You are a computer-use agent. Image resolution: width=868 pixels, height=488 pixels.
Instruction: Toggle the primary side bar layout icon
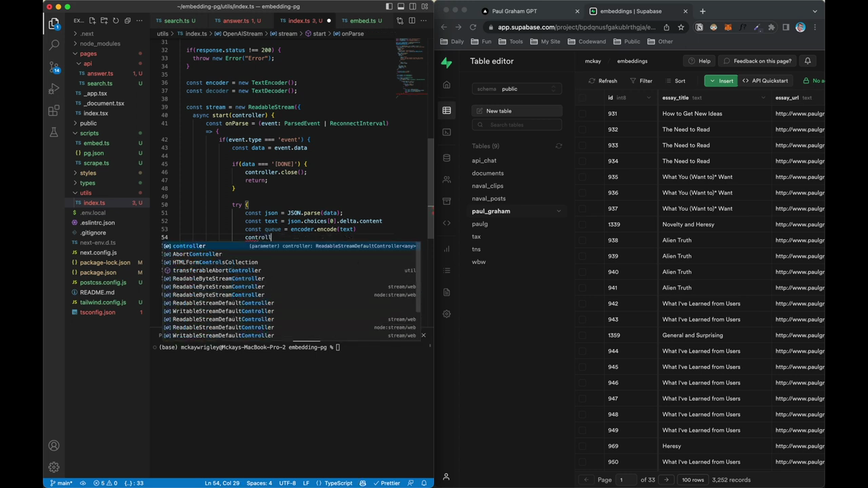(389, 7)
